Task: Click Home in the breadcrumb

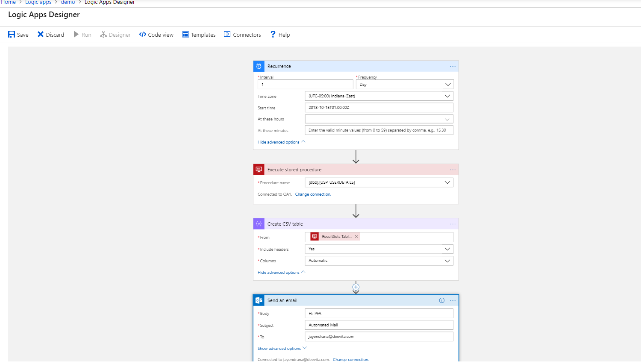Action: (8, 2)
